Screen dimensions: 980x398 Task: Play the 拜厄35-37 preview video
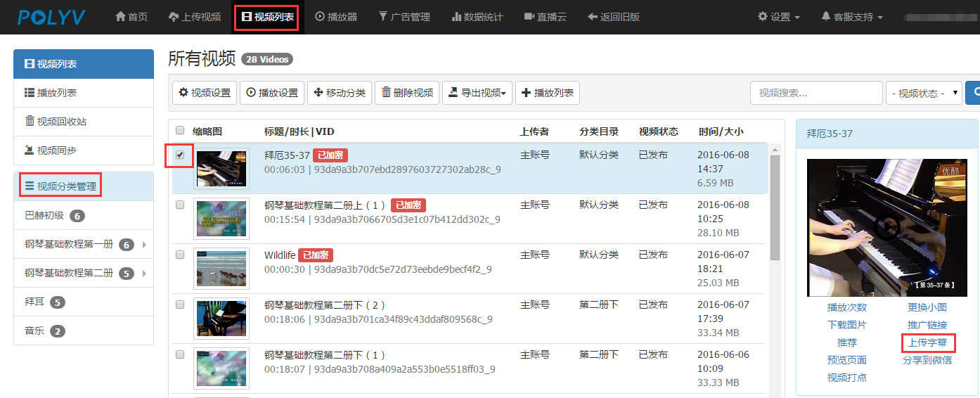coord(886,228)
